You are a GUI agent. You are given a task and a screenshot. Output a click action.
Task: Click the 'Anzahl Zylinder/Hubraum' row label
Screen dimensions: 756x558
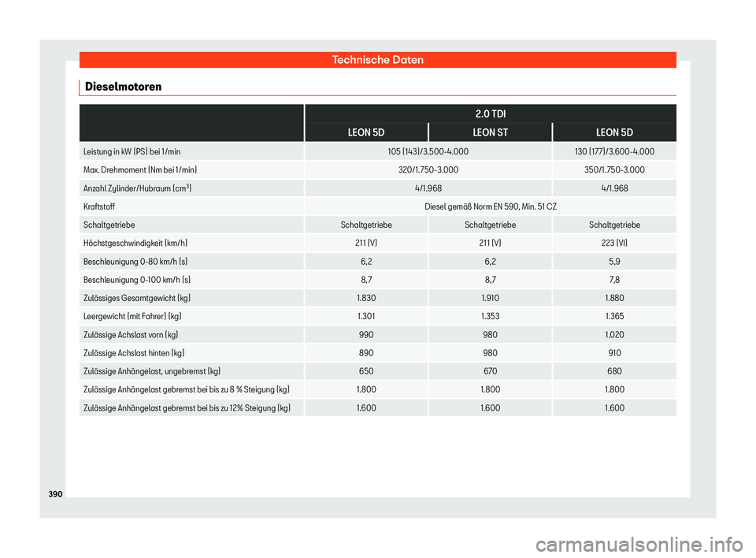(137, 188)
